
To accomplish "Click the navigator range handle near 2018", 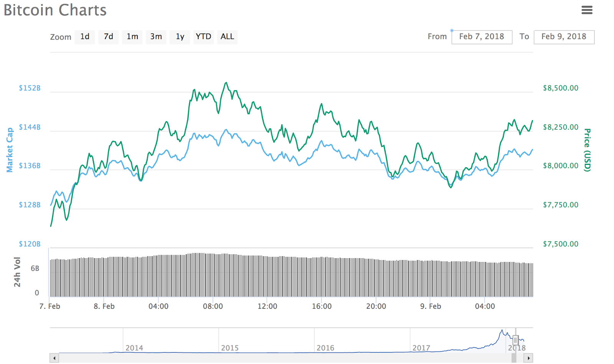I will coord(516,340).
